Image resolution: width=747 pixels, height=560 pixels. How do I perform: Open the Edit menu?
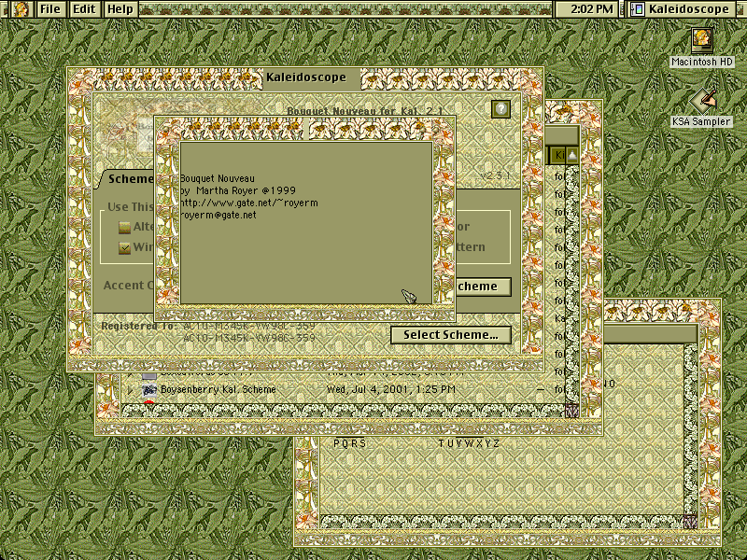(84, 9)
